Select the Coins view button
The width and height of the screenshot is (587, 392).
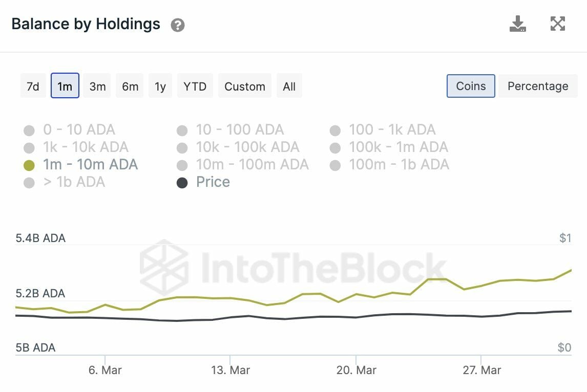click(471, 86)
